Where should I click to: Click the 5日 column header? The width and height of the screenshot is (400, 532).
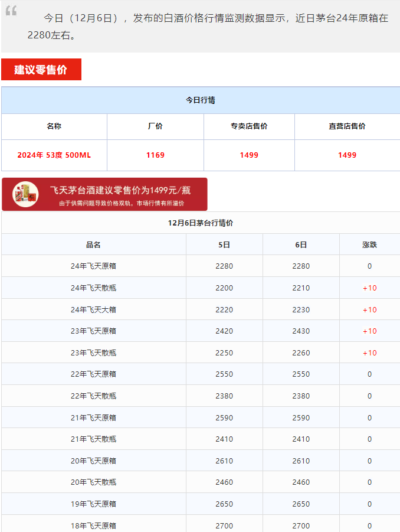click(x=224, y=244)
